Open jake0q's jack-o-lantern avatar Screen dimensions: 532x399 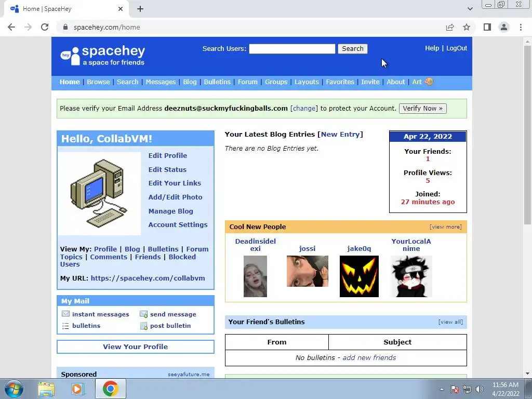click(x=359, y=276)
